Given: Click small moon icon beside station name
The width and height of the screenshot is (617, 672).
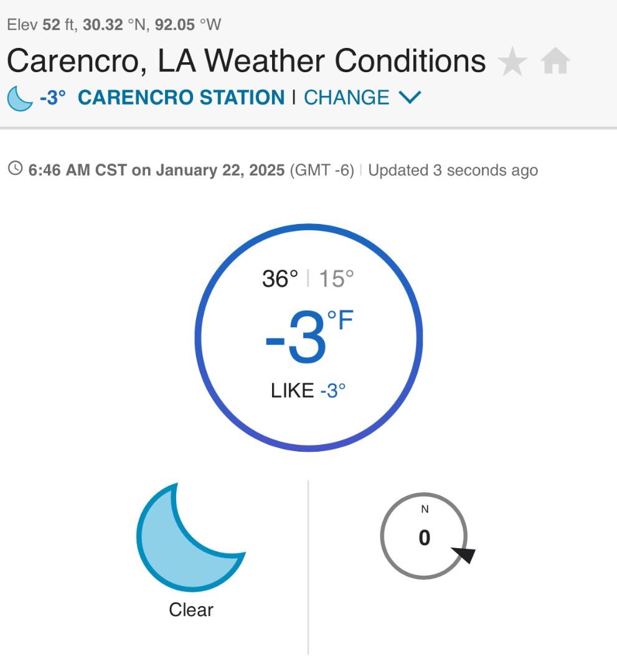Looking at the screenshot, I should pos(19,98).
